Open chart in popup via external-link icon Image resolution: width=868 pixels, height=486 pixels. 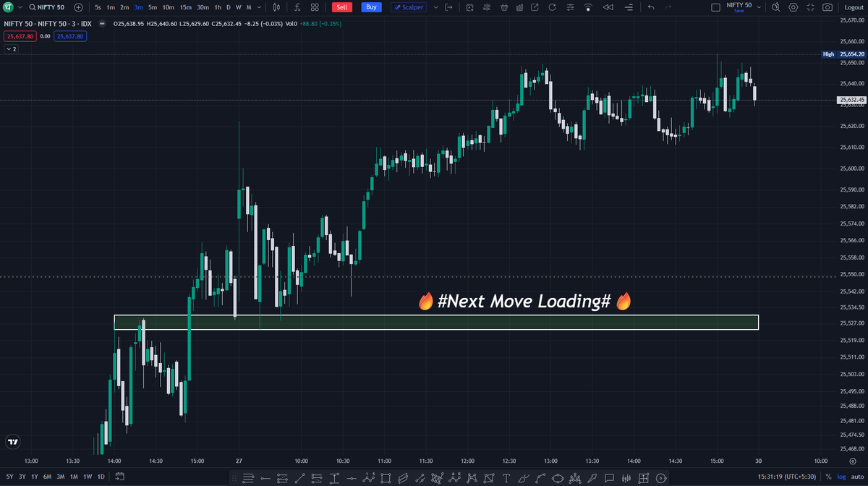pos(535,7)
